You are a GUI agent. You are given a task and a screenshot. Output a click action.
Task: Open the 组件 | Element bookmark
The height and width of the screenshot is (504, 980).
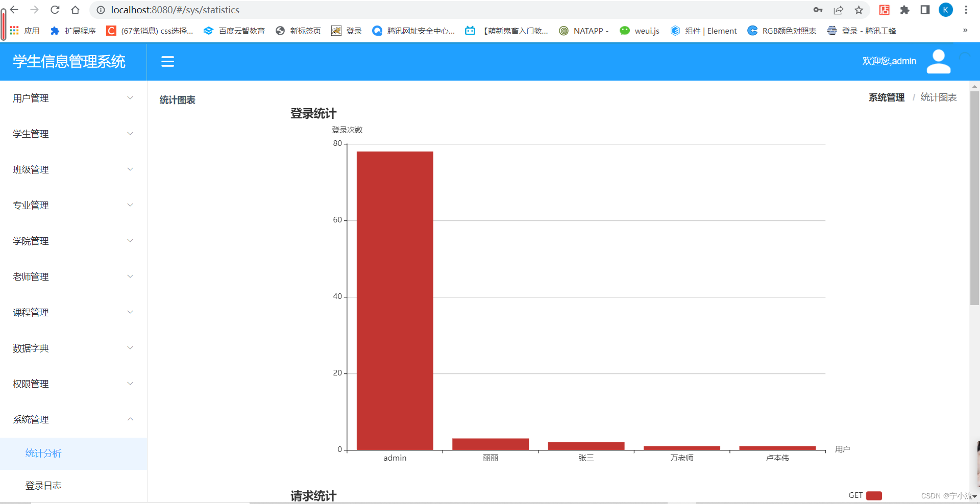703,31
